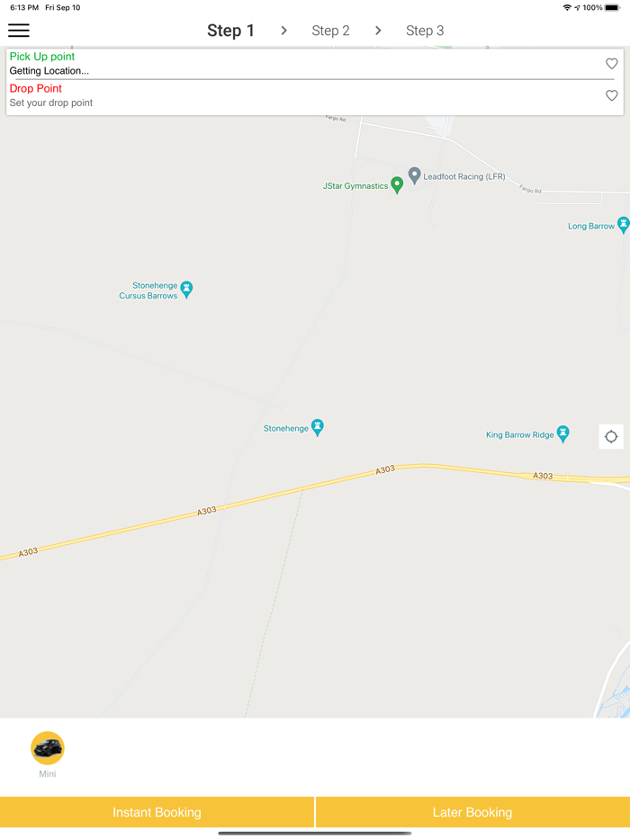The width and height of the screenshot is (630, 840).
Task: Favorite the Drop Point location
Action: 611,95
